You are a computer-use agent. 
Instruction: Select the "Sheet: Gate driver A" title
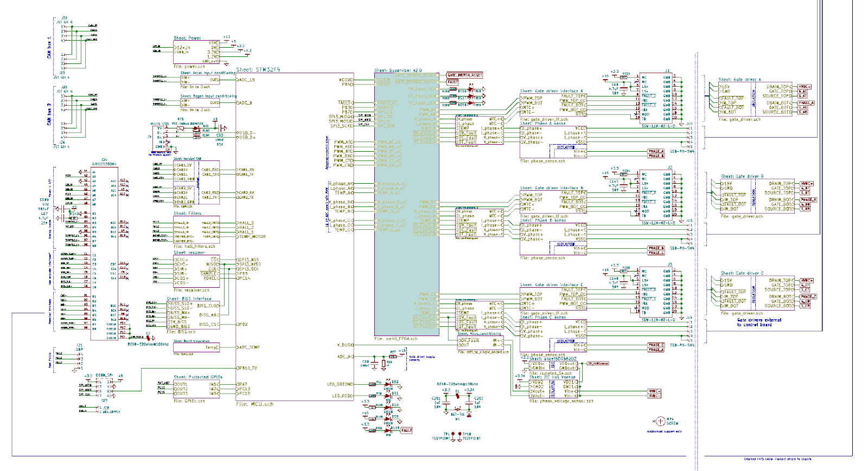[740, 80]
